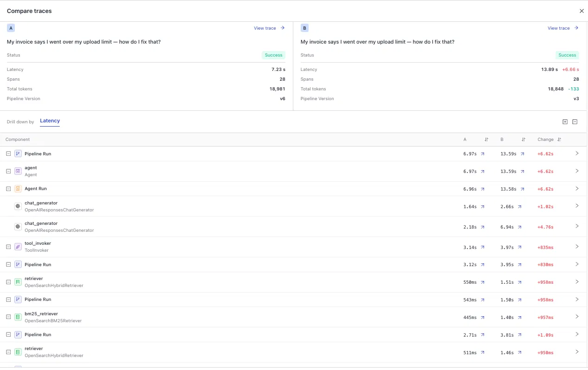Collapse the Pipeline Run row showing 2.71s
The height and width of the screenshot is (370, 588).
tap(8, 334)
